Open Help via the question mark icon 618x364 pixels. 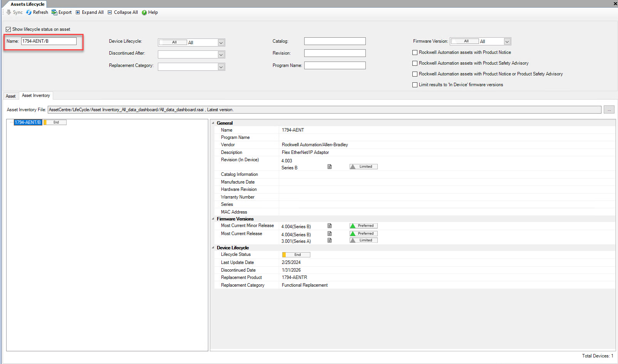tap(144, 13)
